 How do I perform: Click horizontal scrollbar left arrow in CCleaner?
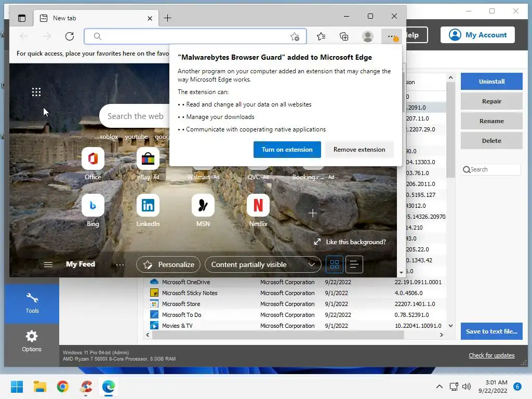148,335
